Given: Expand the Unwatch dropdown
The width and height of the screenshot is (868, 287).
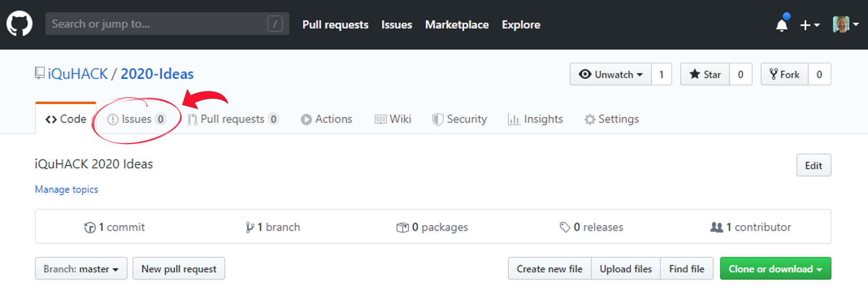Looking at the screenshot, I should [x=610, y=74].
